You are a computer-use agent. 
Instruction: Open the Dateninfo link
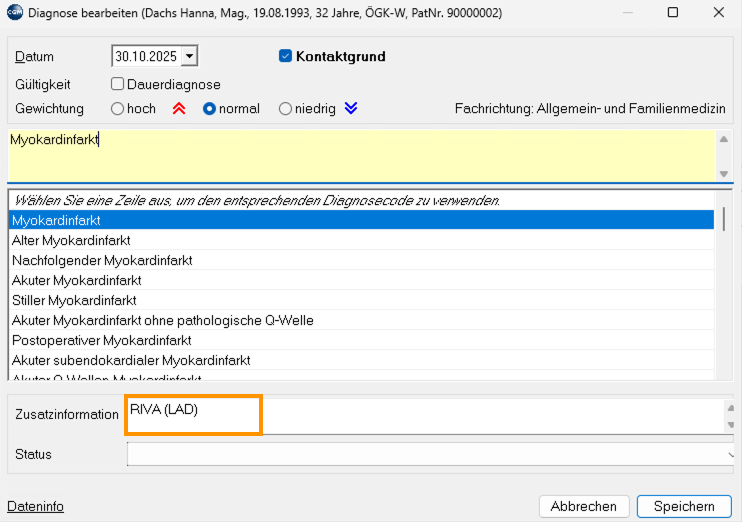[x=35, y=507]
